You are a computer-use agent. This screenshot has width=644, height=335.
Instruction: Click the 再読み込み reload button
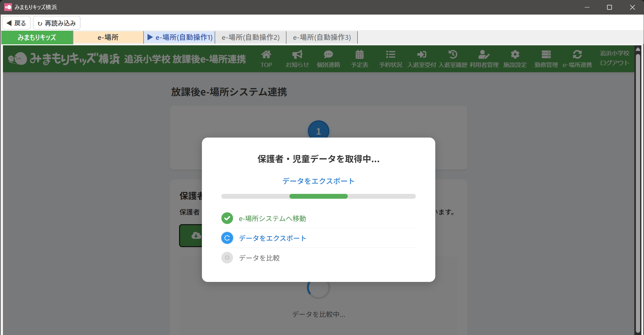pyautogui.click(x=57, y=23)
